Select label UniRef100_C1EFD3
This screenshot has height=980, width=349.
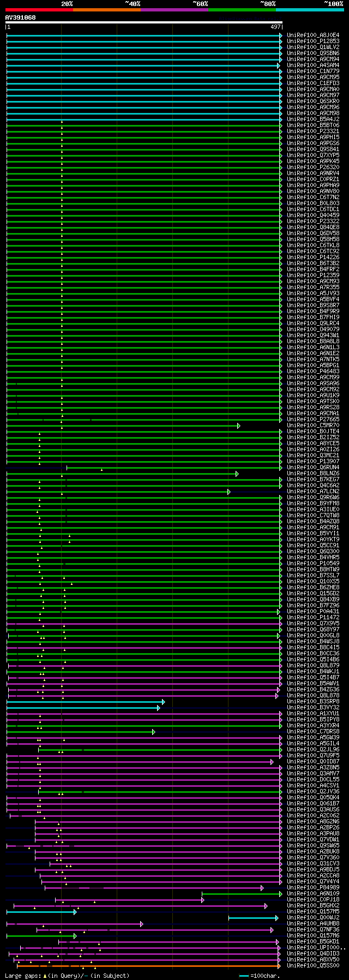tap(313, 83)
